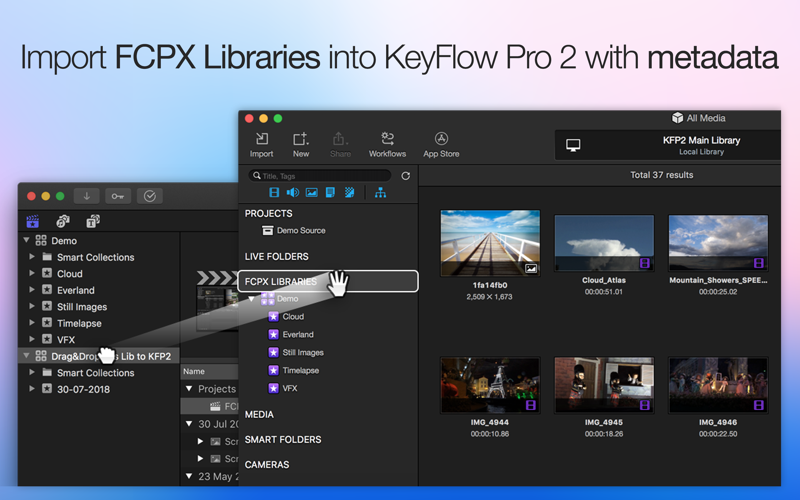
Task: Toggle the video filter filmstrip icon
Action: pos(274,192)
